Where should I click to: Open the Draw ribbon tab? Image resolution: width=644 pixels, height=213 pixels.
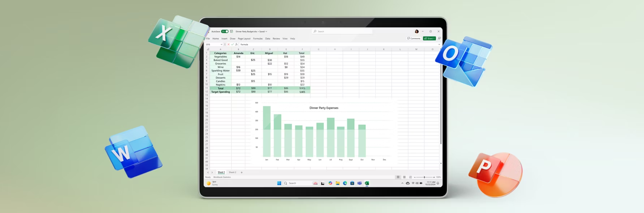coord(233,38)
